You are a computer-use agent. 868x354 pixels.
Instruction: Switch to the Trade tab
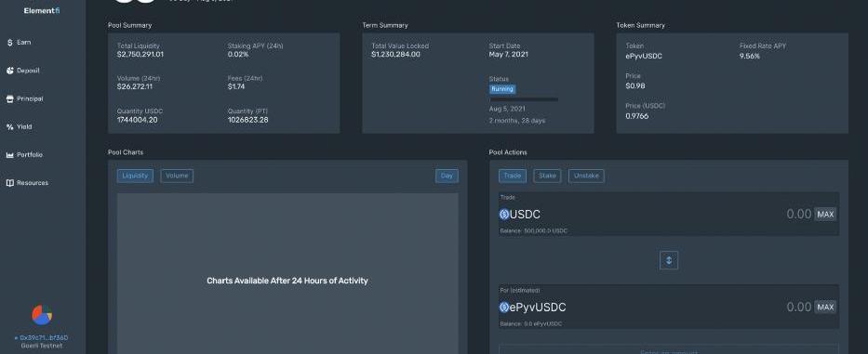513,176
